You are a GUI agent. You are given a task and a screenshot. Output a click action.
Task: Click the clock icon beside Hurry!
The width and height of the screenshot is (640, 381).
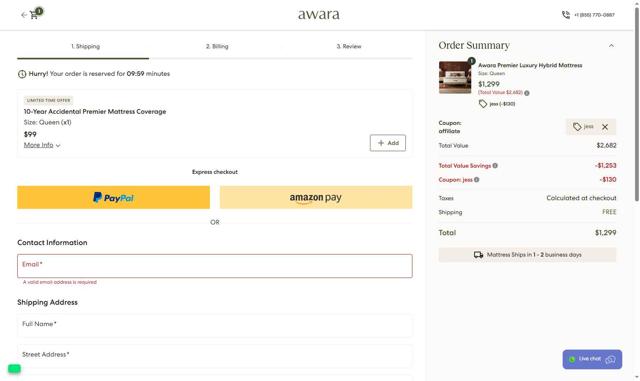click(22, 74)
